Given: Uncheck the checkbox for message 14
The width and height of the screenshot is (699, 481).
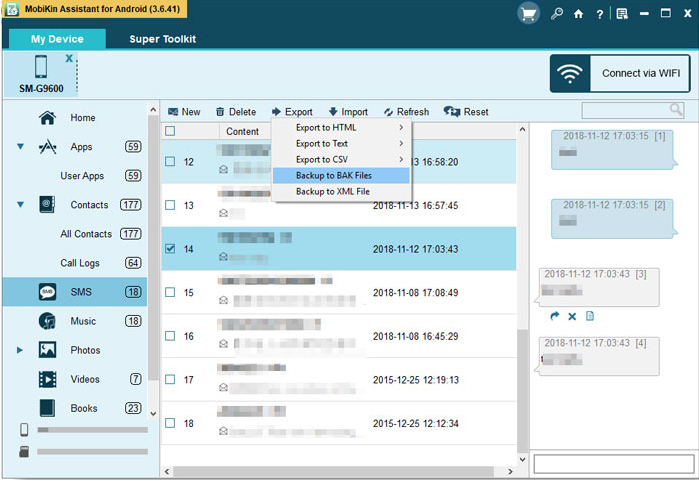Looking at the screenshot, I should point(170,249).
